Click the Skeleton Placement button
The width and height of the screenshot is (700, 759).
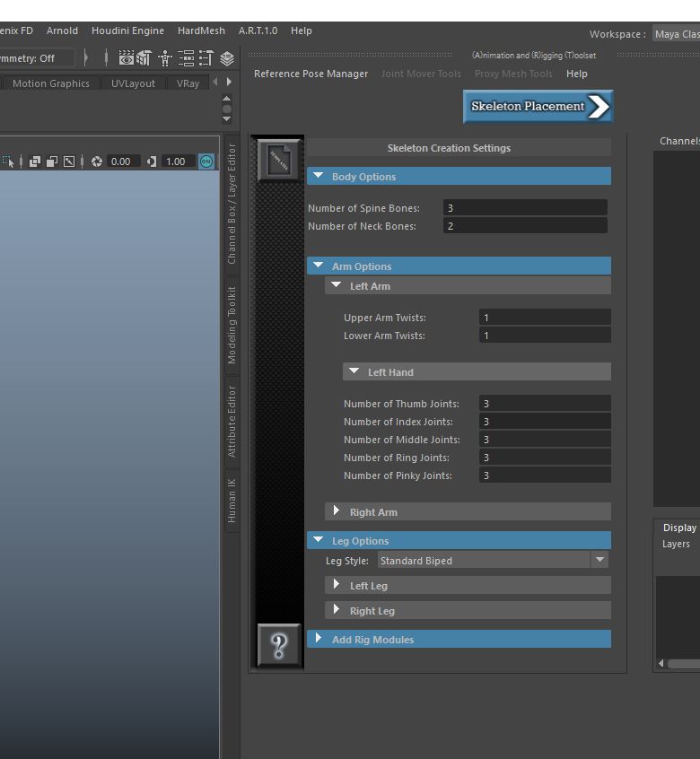pyautogui.click(x=538, y=106)
